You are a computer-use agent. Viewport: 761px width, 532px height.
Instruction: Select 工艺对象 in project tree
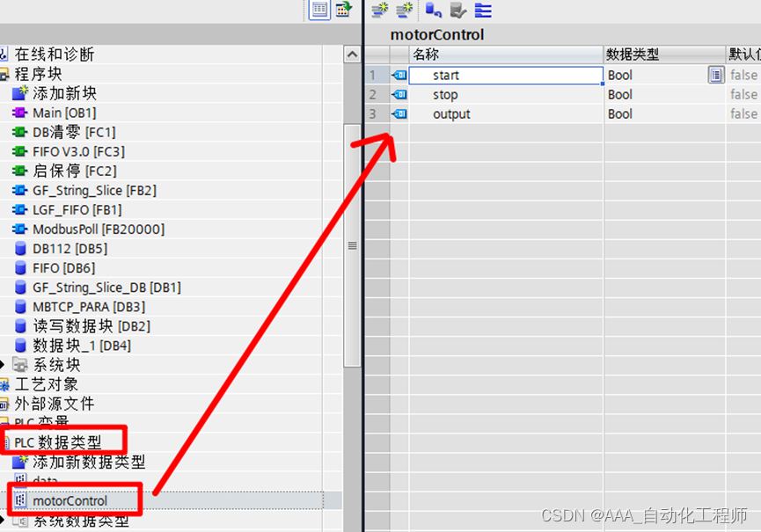click(46, 384)
